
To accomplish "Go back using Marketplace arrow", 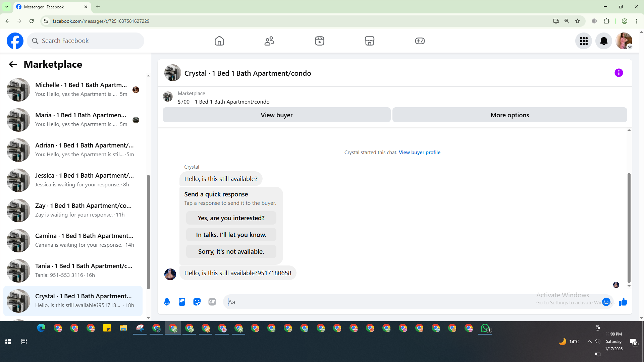I will click(13, 64).
